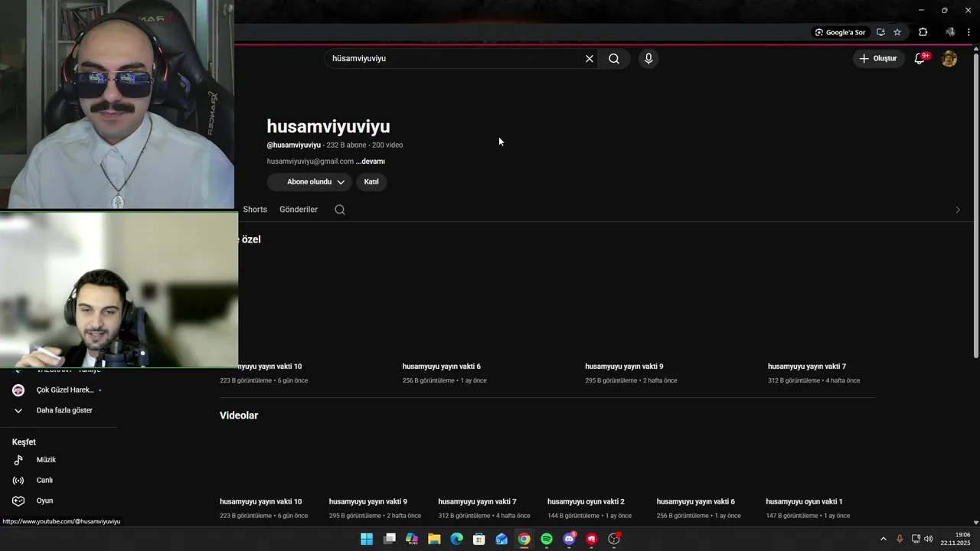
Task: Open the Outlook icon in the taskbar
Action: pos(501,539)
